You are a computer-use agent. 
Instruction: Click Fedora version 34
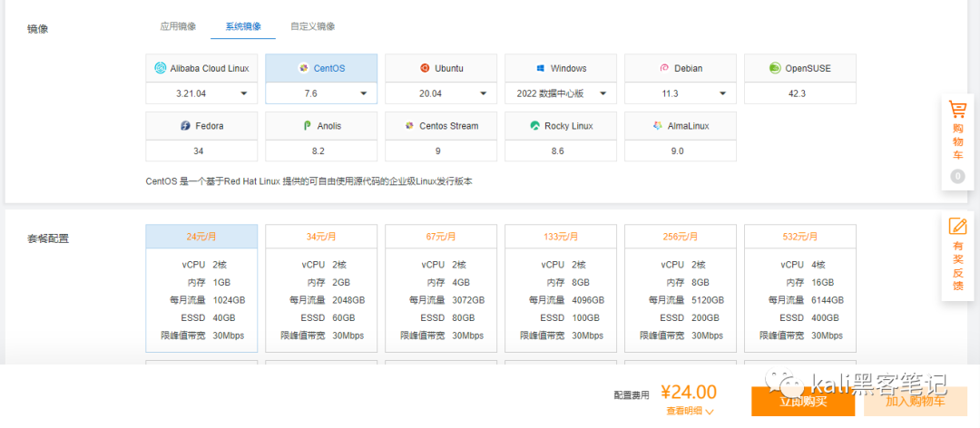click(x=201, y=151)
